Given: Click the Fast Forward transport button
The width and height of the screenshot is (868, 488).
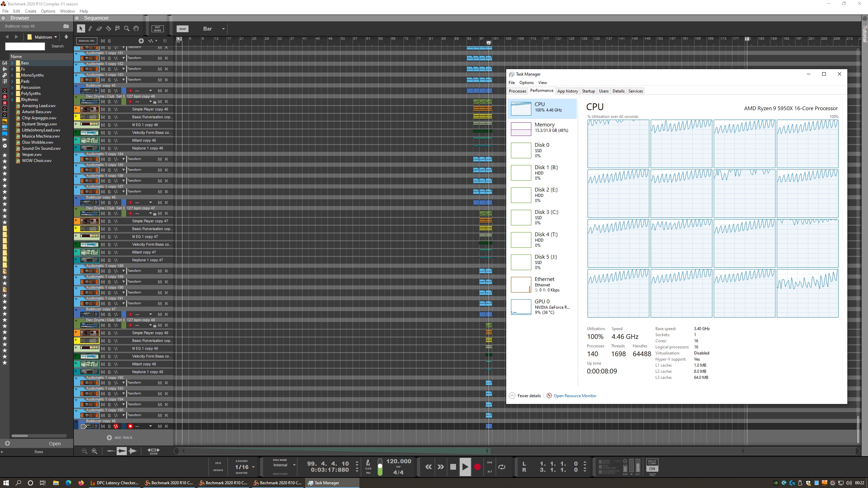Looking at the screenshot, I should pos(440,467).
